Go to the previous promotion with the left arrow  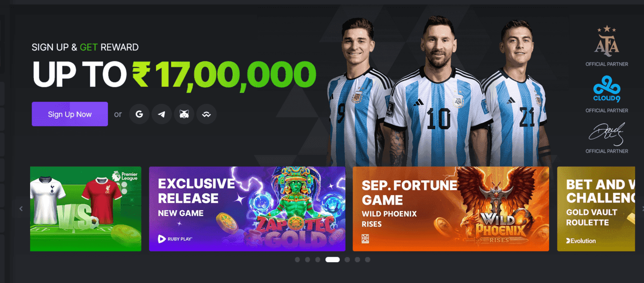tap(21, 209)
